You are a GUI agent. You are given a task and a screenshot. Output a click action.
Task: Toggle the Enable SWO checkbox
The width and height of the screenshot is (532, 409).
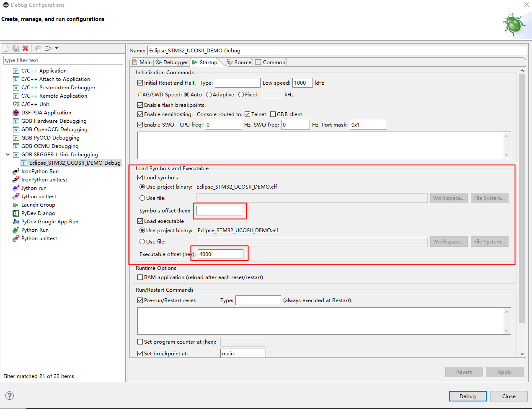point(140,125)
